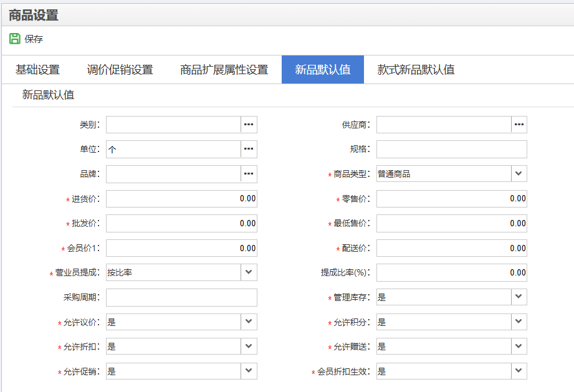Expand the 管理库存 dropdown

[x=519, y=297]
